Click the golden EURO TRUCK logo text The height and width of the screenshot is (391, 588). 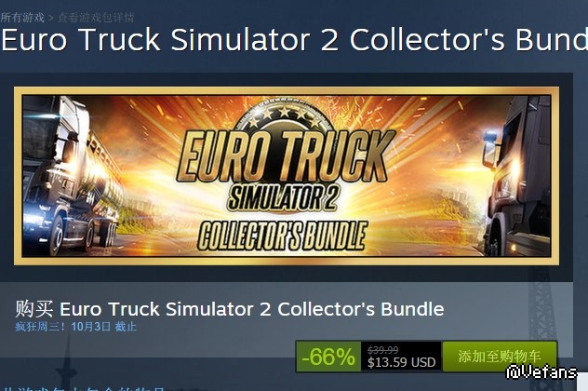[286, 155]
